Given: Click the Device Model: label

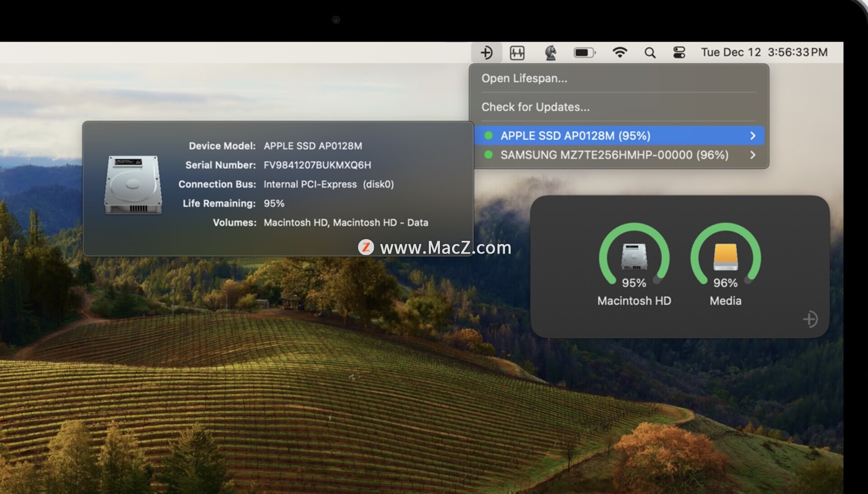Looking at the screenshot, I should 222,146.
